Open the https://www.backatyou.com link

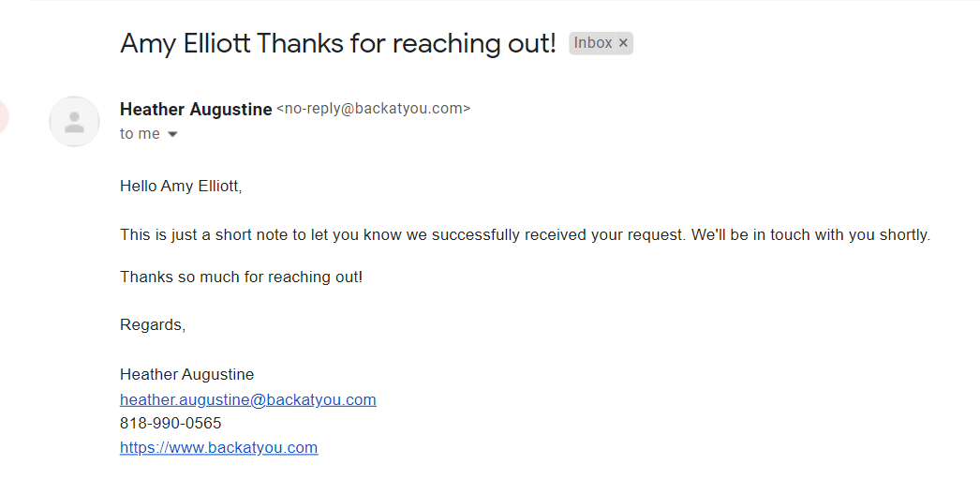point(218,447)
